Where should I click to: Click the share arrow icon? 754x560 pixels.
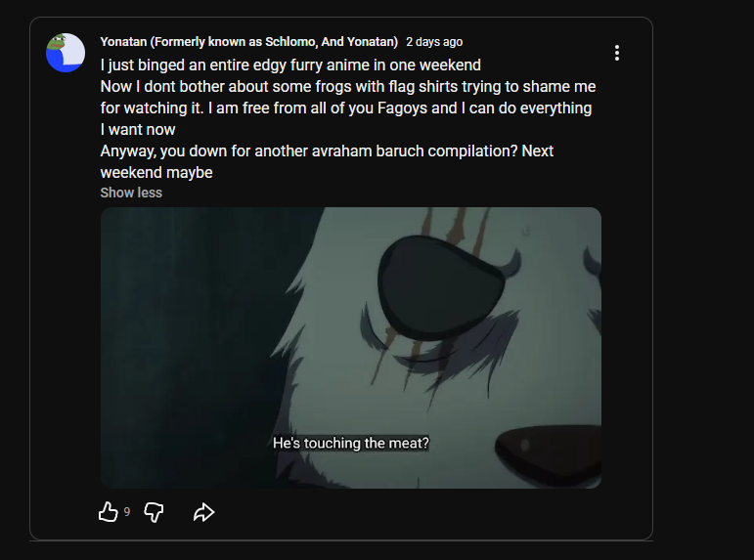tap(203, 511)
